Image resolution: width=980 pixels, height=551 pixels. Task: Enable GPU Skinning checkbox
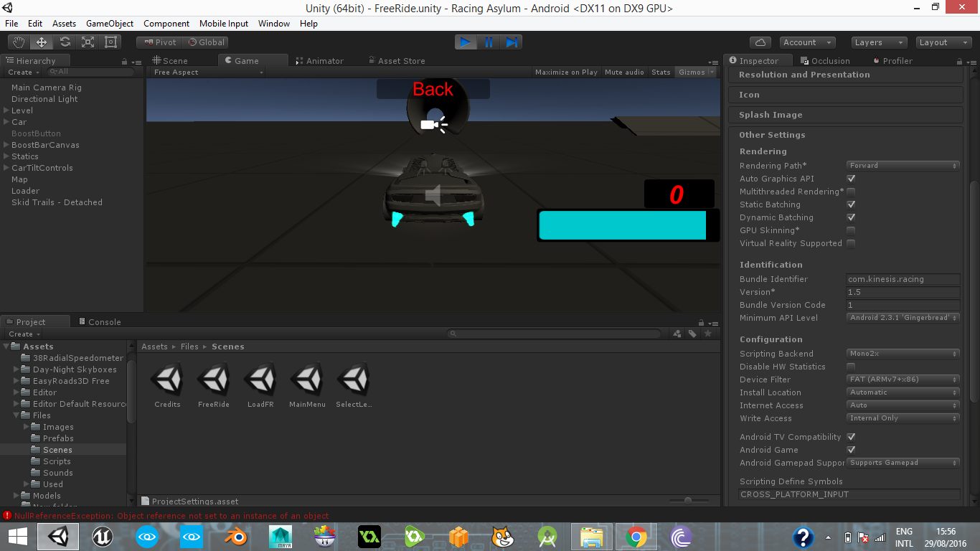click(851, 230)
